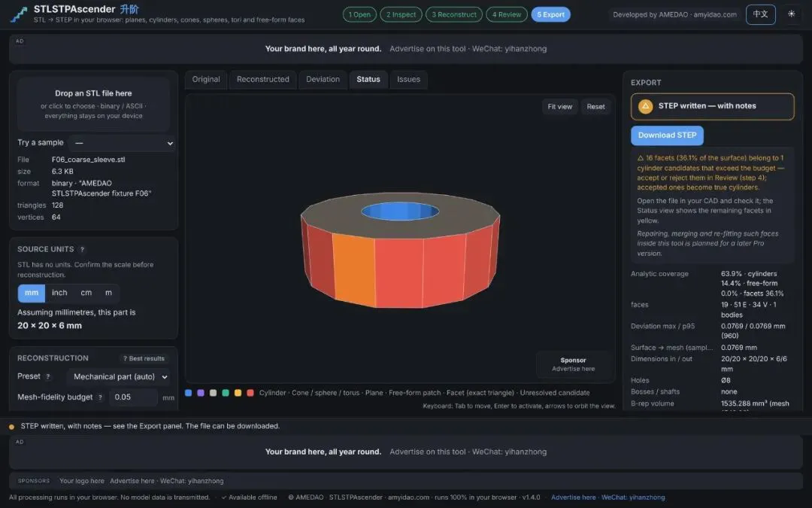
Task: Reset the 3D viewport
Action: (595, 107)
